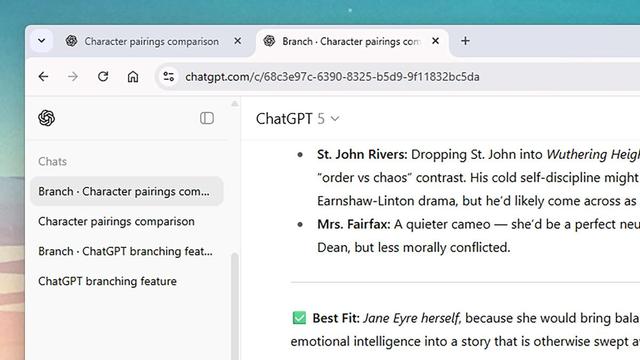The height and width of the screenshot is (360, 640).
Task: Click the sidebar vertical scrollbar
Action: coord(235,306)
